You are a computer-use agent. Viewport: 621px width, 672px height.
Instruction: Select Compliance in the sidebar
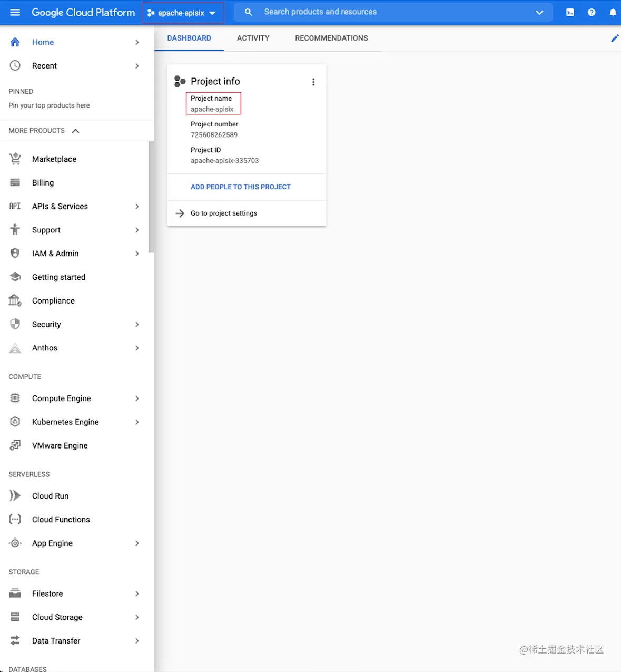point(53,300)
